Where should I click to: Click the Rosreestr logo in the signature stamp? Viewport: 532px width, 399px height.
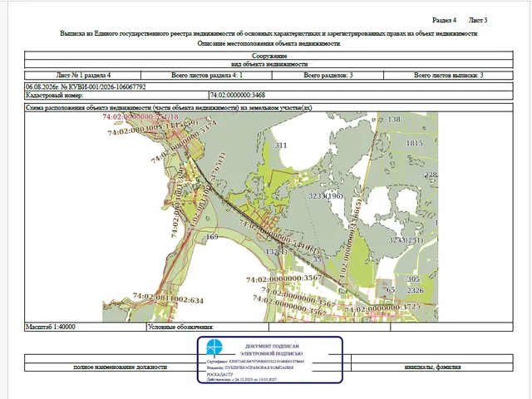(214, 348)
